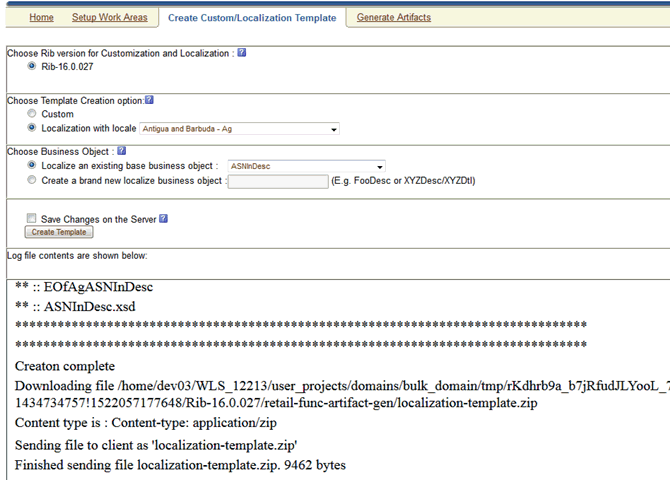Click 'Finished sending file localization-template.zip' line

pyautogui.click(x=180, y=465)
